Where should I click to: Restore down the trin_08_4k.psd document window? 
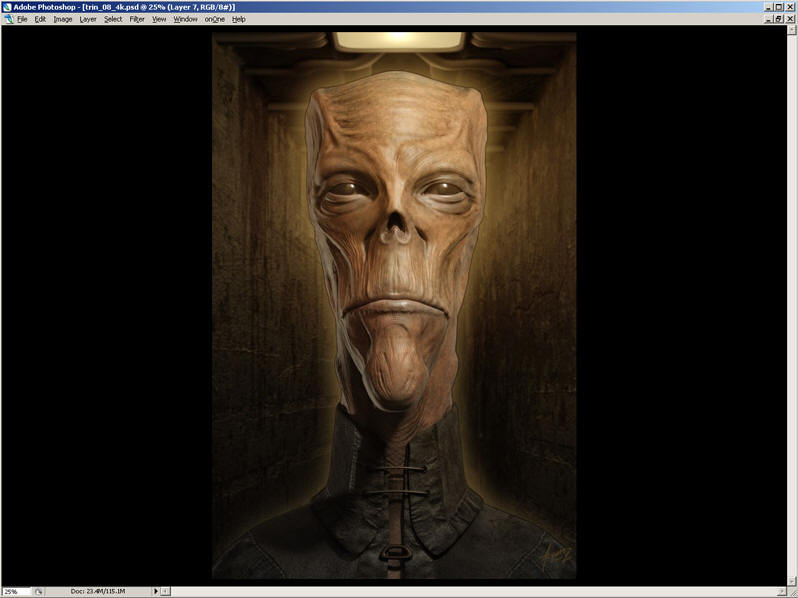[x=779, y=19]
